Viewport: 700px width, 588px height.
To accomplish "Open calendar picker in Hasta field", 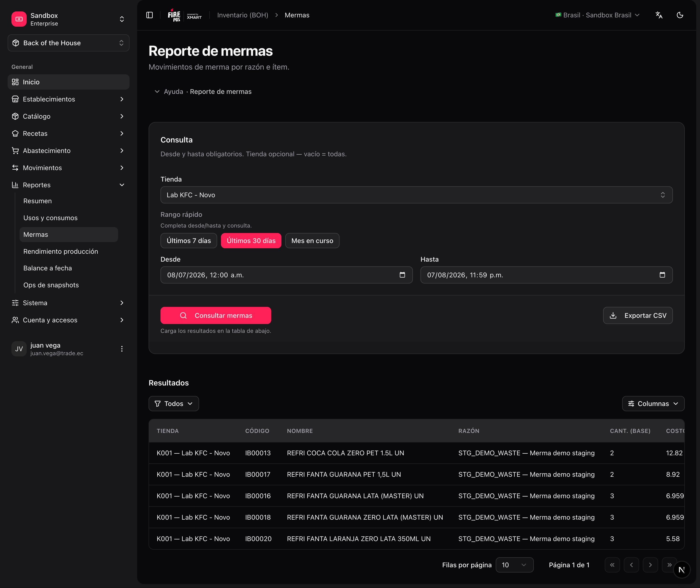I will tap(662, 275).
